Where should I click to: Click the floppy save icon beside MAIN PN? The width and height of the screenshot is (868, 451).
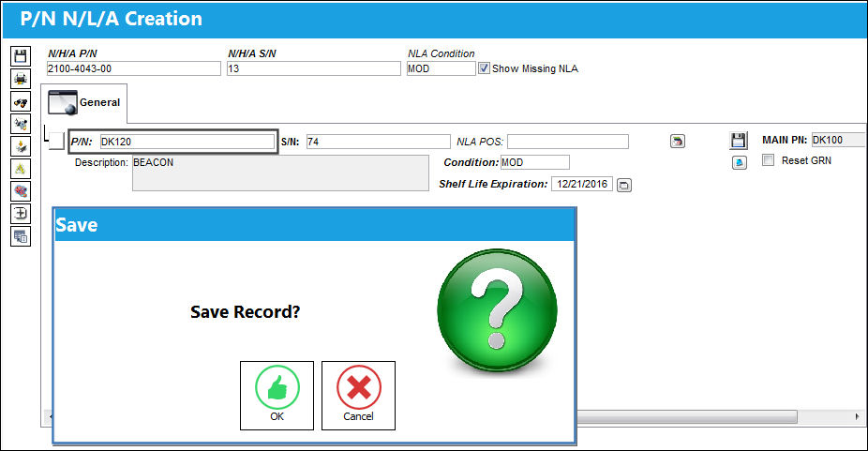(x=738, y=141)
